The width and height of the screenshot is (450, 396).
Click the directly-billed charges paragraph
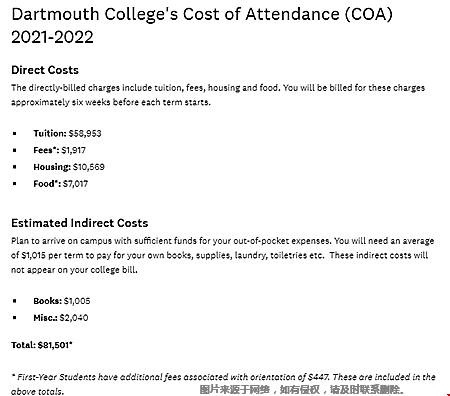click(x=218, y=95)
